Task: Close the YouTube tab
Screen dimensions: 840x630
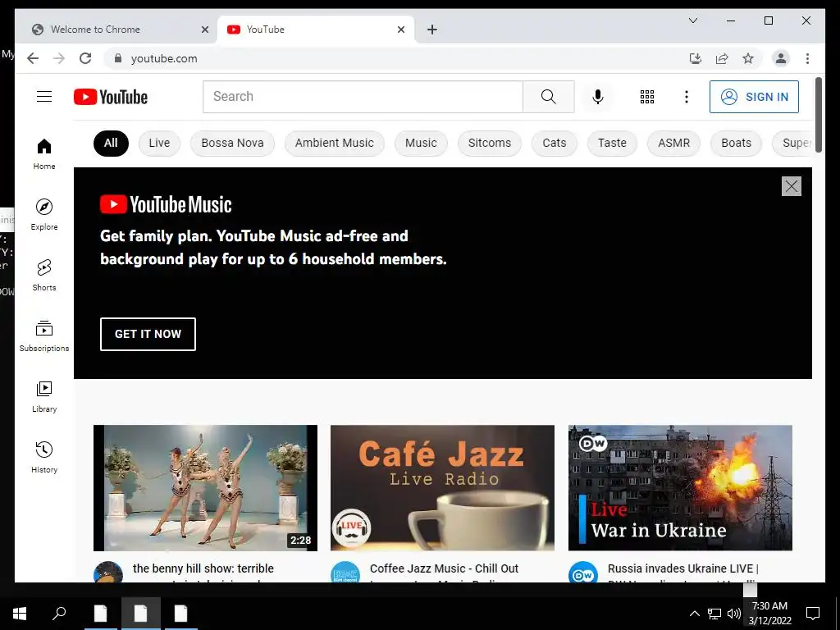Action: point(400,30)
